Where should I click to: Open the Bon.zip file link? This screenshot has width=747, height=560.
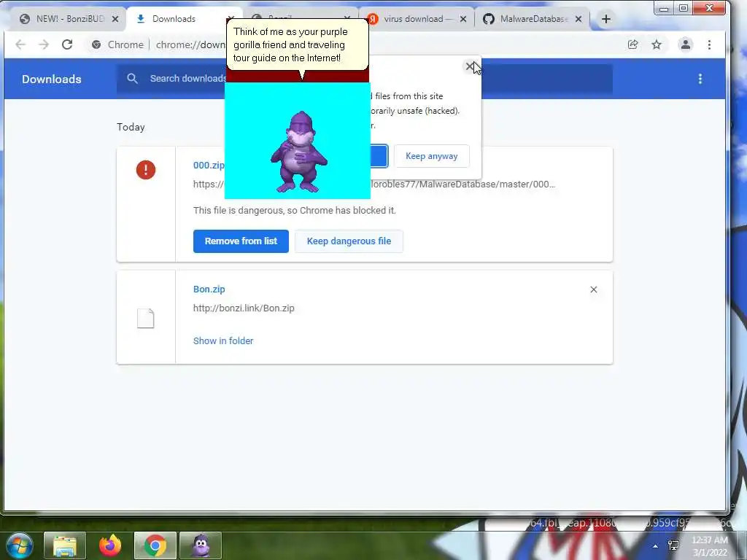[209, 289]
